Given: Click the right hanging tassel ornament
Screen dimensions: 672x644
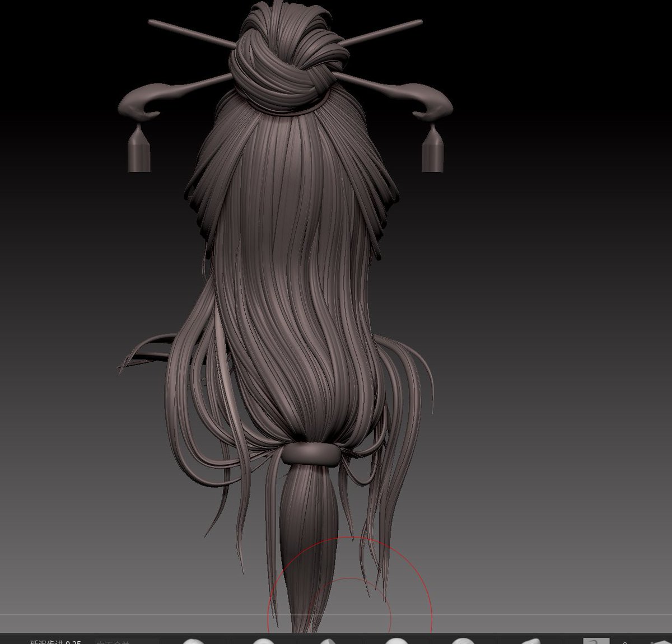Looking at the screenshot, I should pyautogui.click(x=432, y=148).
